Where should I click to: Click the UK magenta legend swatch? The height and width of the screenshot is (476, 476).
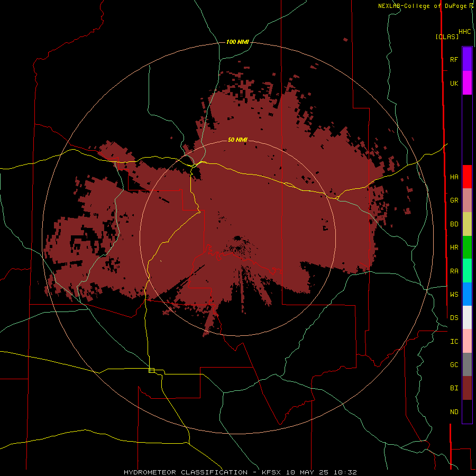click(x=467, y=83)
